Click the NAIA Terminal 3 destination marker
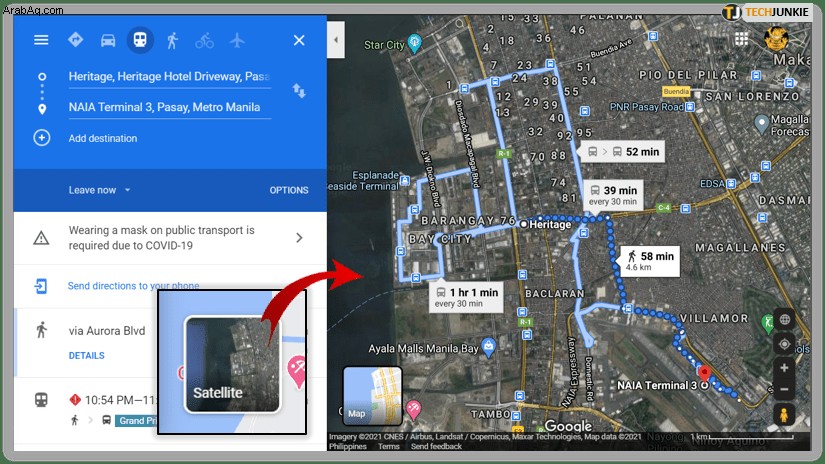This screenshot has height=464, width=825. point(705,376)
